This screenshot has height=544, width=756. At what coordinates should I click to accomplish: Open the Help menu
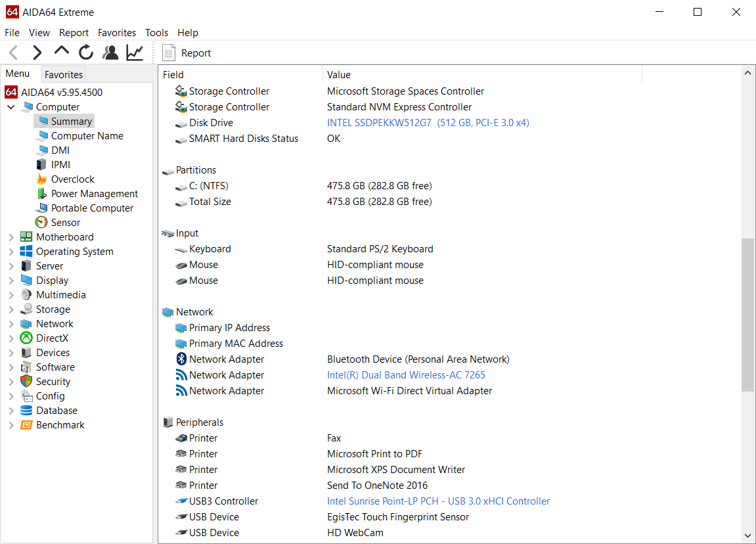coord(188,32)
